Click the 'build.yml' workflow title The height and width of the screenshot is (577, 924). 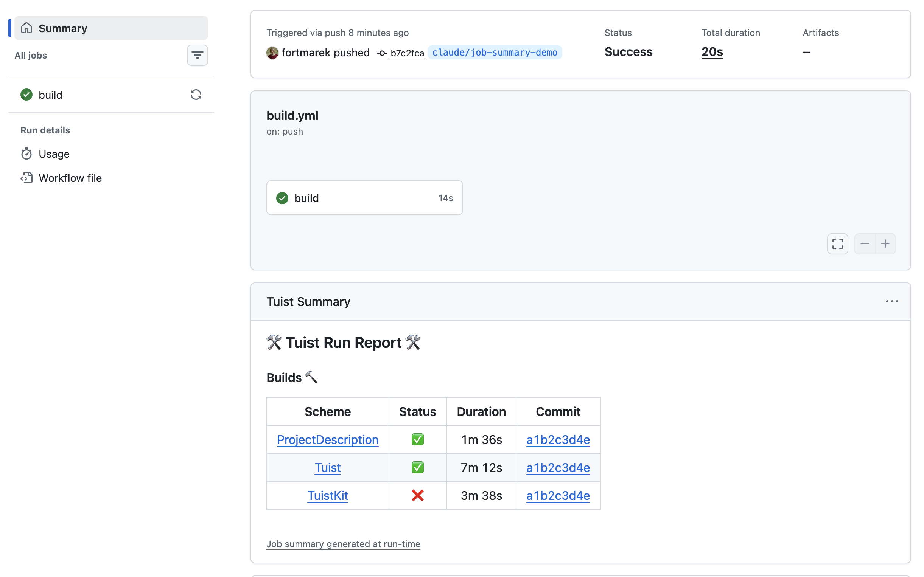[x=292, y=115]
